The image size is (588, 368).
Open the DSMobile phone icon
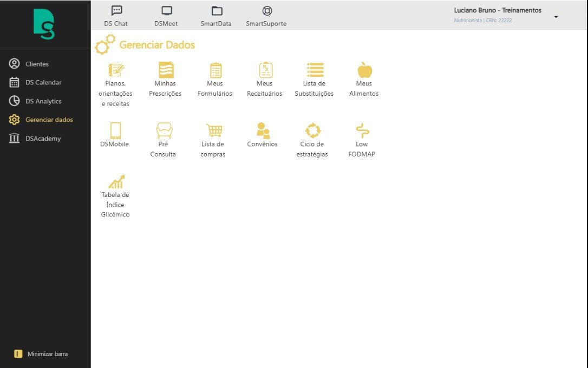pyautogui.click(x=115, y=130)
